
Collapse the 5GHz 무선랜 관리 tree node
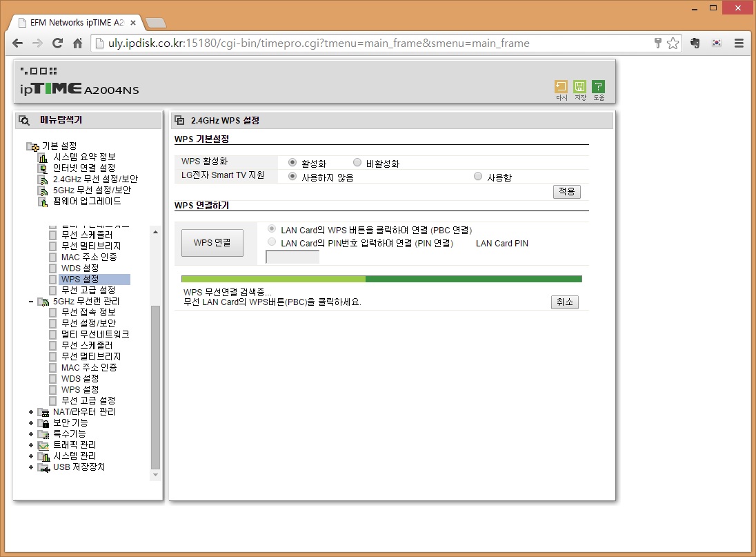click(31, 302)
